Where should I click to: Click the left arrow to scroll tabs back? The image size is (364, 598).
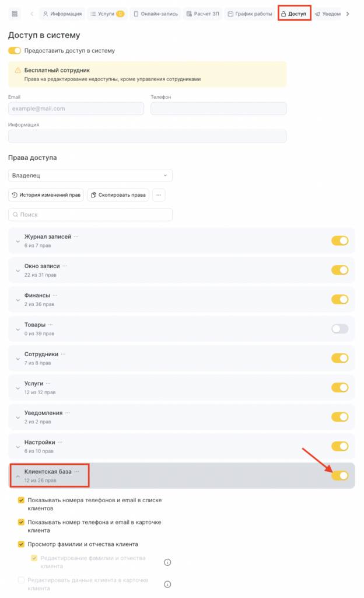click(x=32, y=13)
